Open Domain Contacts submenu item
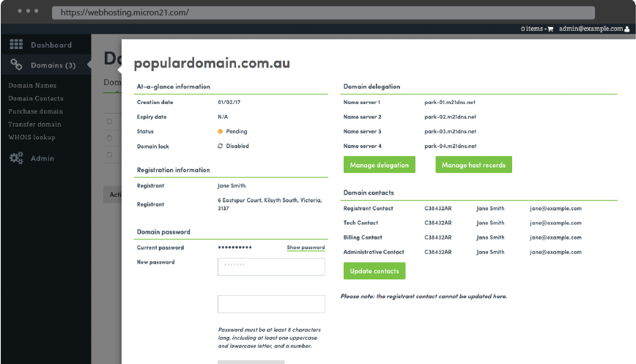Image resolution: width=636 pixels, height=364 pixels. coord(36,98)
